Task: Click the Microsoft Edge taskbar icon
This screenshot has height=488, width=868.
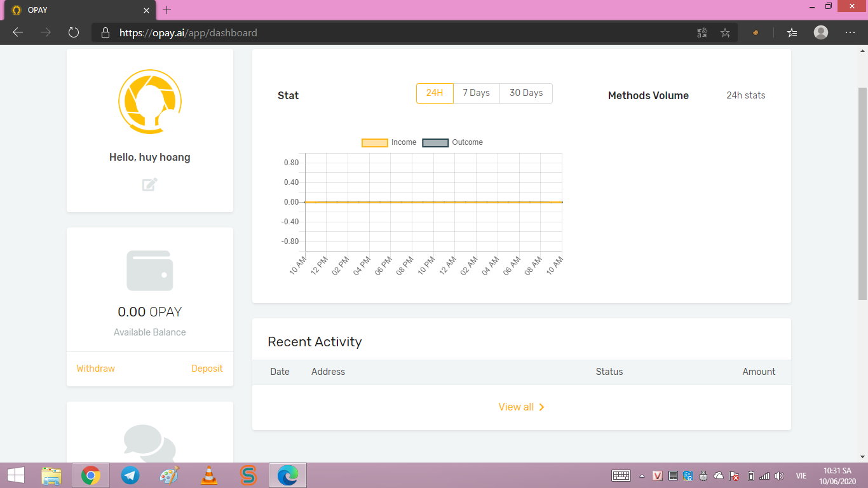Action: pos(288,475)
